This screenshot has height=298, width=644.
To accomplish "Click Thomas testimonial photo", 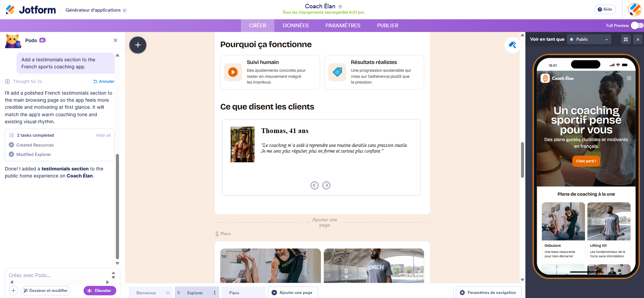I will tap(242, 144).
